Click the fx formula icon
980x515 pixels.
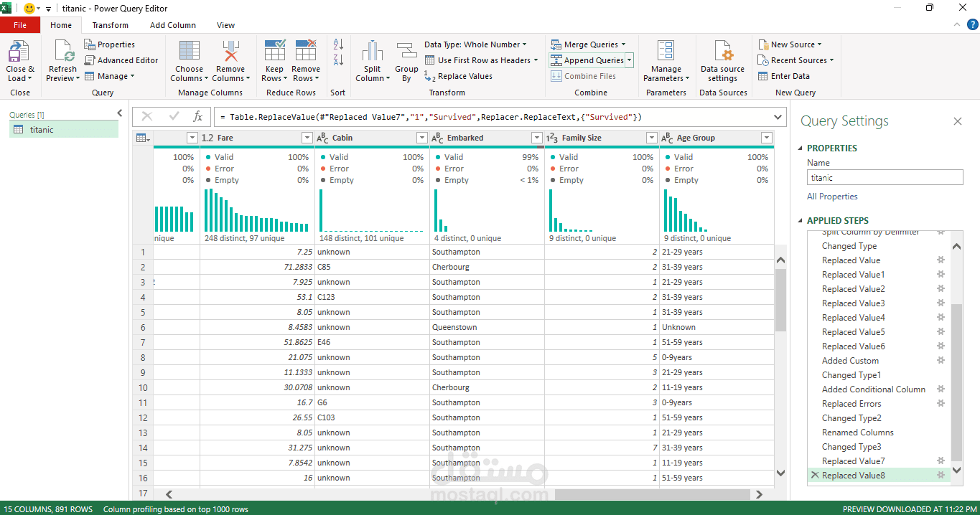click(198, 117)
